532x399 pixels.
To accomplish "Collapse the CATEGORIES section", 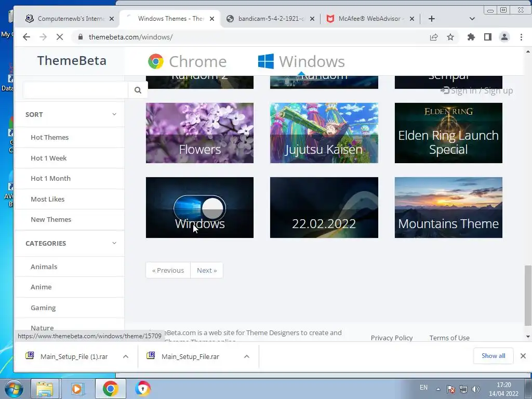I will coord(114,243).
